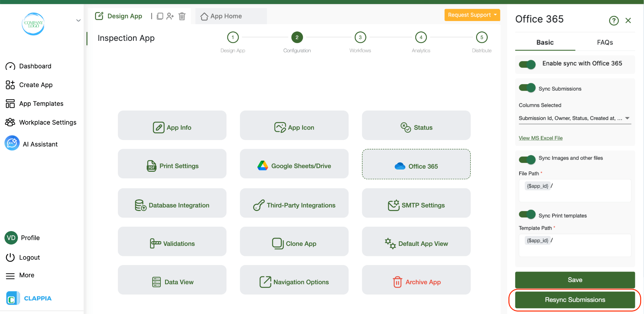Image resolution: width=644 pixels, height=314 pixels.
Task: Select the Office 365 tile
Action: click(416, 164)
